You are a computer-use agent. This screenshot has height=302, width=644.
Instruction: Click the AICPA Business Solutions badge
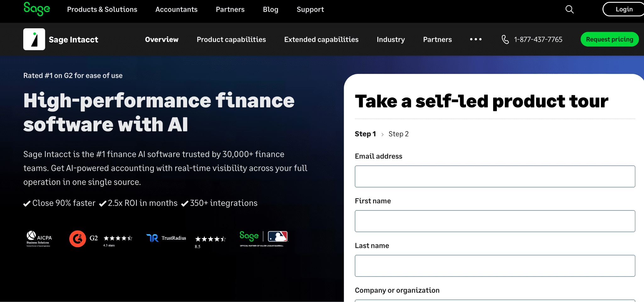click(x=39, y=239)
